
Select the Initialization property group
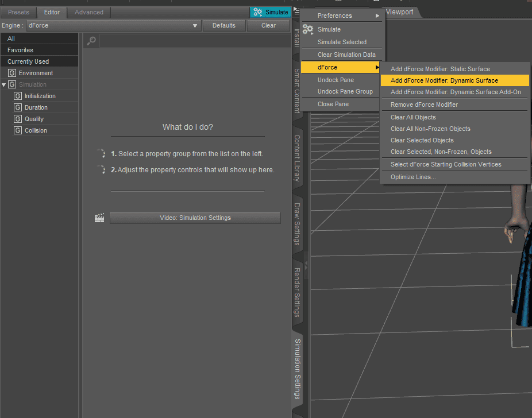pos(40,96)
